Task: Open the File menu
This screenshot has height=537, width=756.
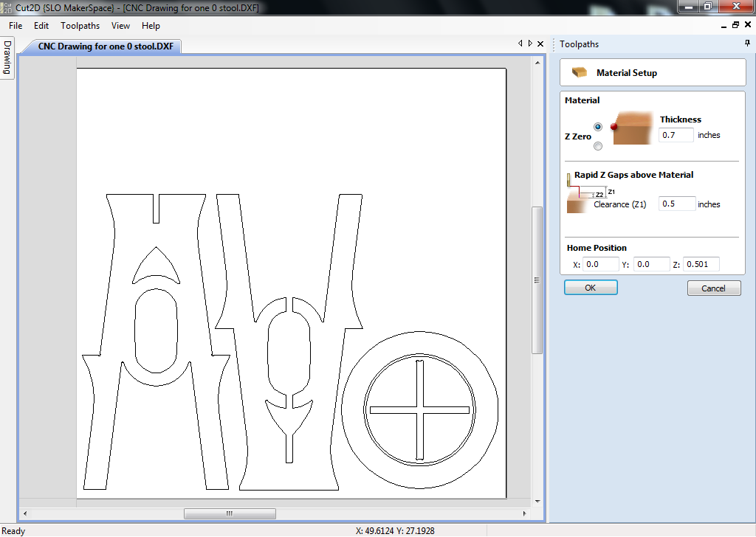Action: [x=16, y=26]
